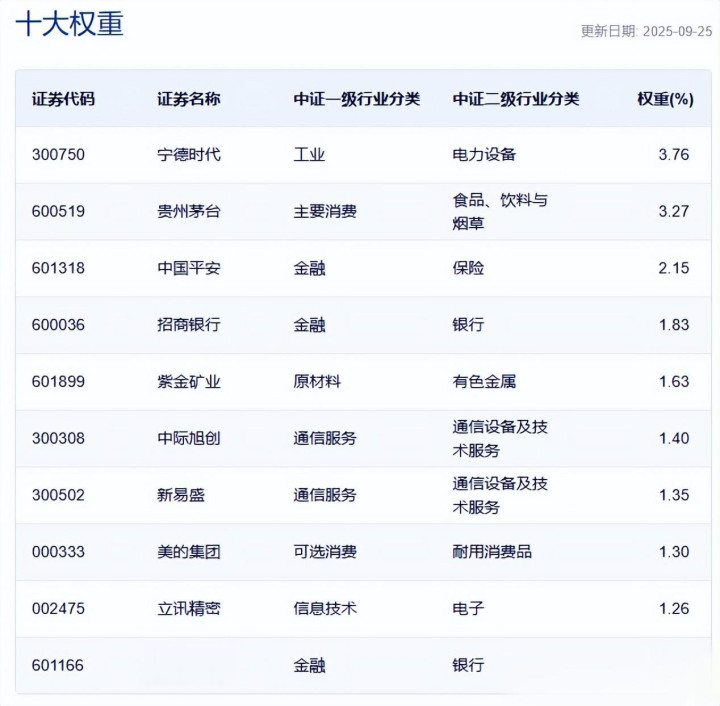Select security code 601166
Viewport: 720px width, 706px height.
pos(58,666)
